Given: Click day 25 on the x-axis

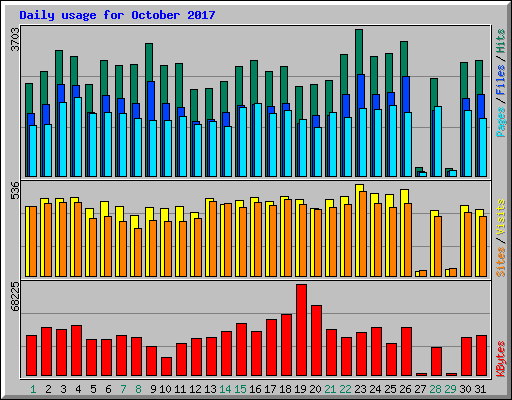Looking at the screenshot, I should tap(390, 389).
